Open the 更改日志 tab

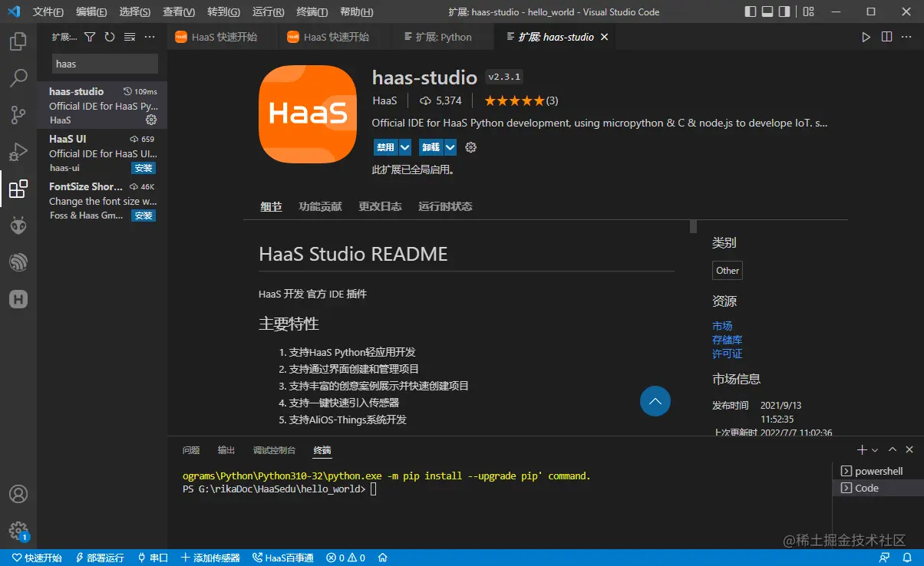380,206
